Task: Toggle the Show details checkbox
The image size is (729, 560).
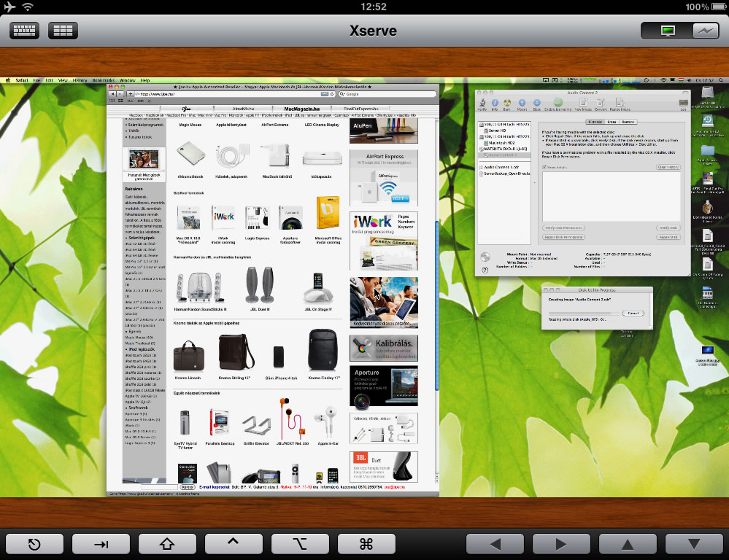Action: click(544, 167)
